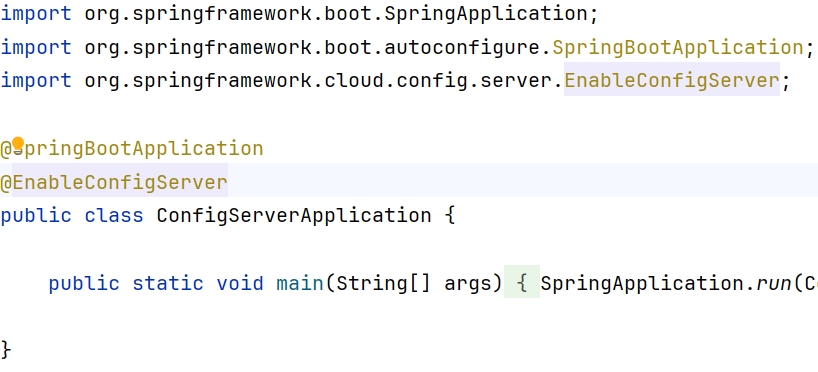Click the 'static' keyword
Screen dimensions: 818x372
(x=168, y=283)
